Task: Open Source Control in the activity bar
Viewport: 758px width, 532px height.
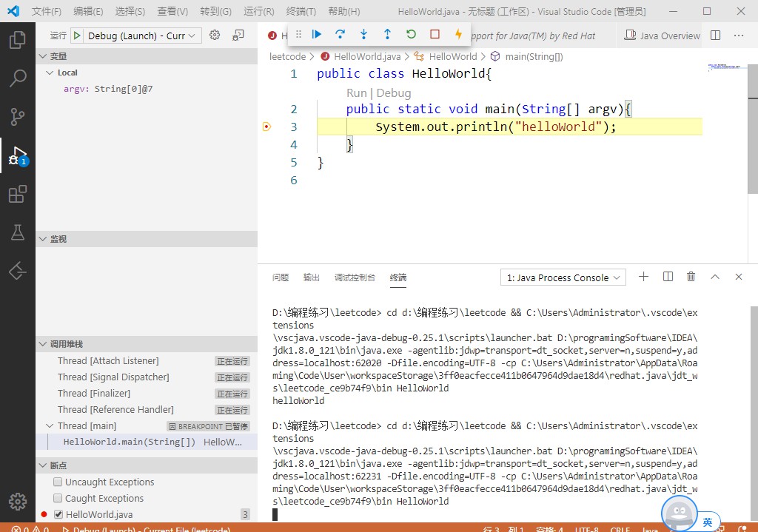Action: pos(19,116)
